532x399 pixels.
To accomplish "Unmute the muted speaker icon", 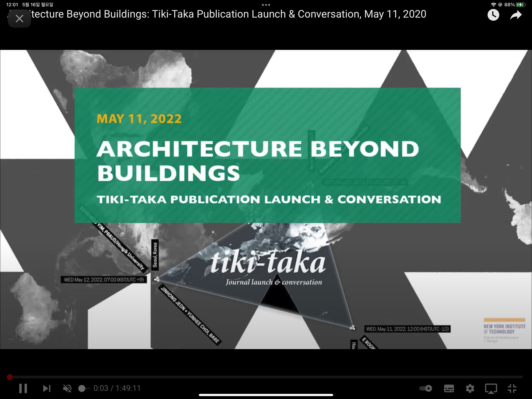I will tap(67, 388).
